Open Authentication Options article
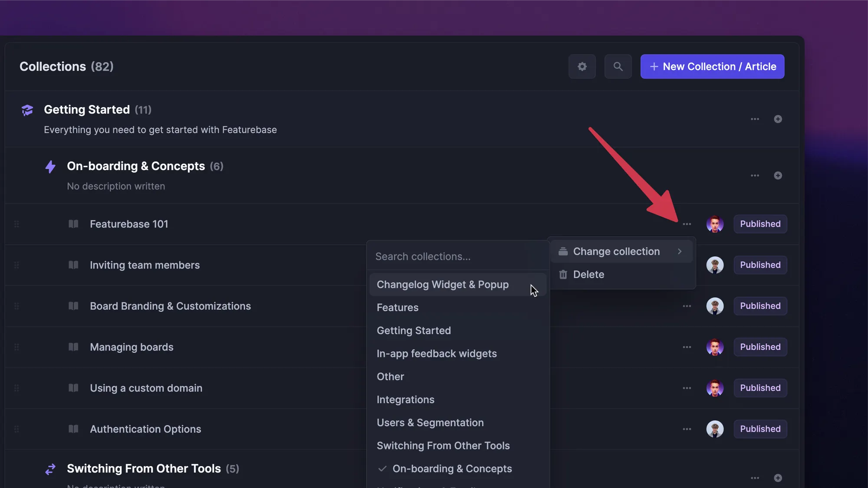The image size is (868, 488). pyautogui.click(x=145, y=429)
